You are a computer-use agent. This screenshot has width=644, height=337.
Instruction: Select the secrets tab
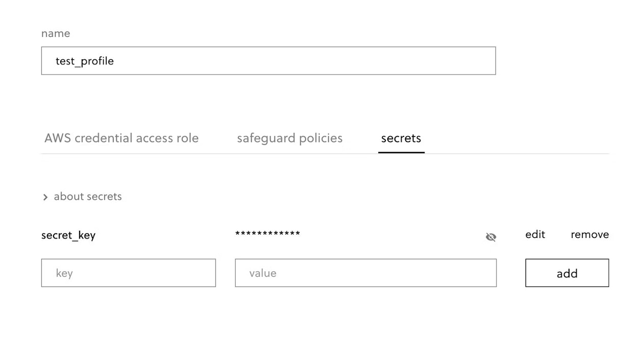(401, 138)
